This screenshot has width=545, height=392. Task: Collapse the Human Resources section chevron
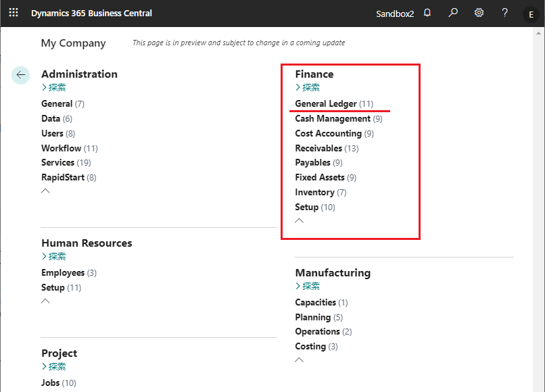pos(45,301)
